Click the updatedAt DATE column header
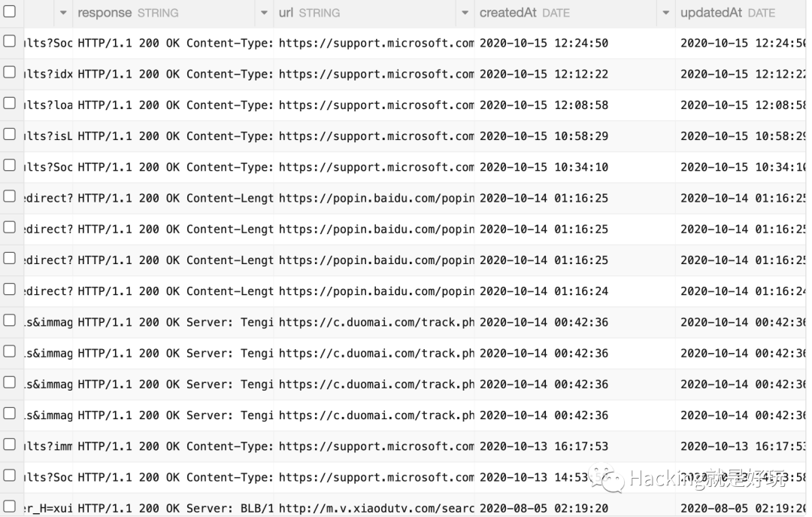Image resolution: width=812 pixels, height=517 pixels. 728,13
